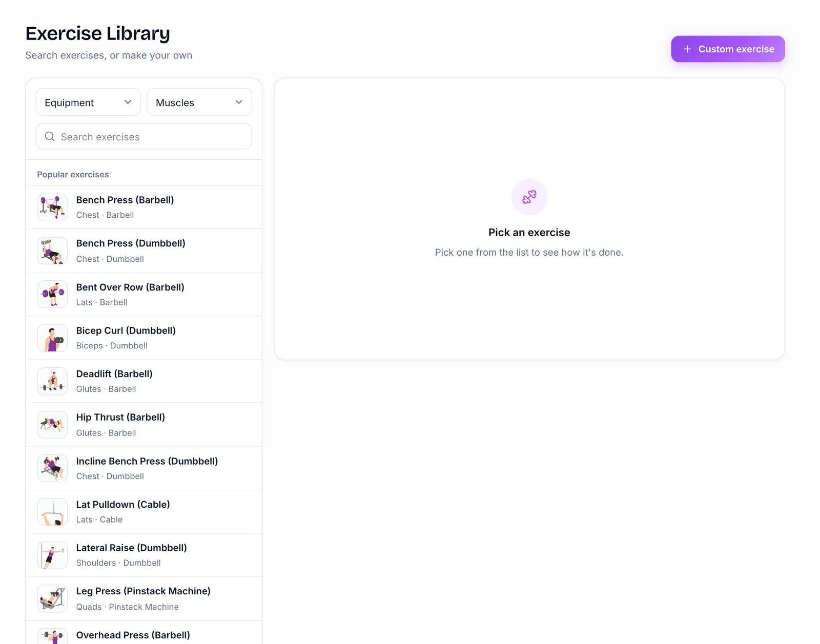Click the magnifier icon in search box
The width and height of the screenshot is (820, 644).
pos(50,136)
